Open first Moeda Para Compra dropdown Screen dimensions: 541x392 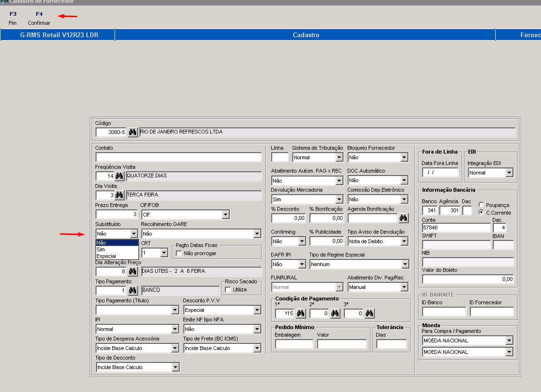click(509, 340)
